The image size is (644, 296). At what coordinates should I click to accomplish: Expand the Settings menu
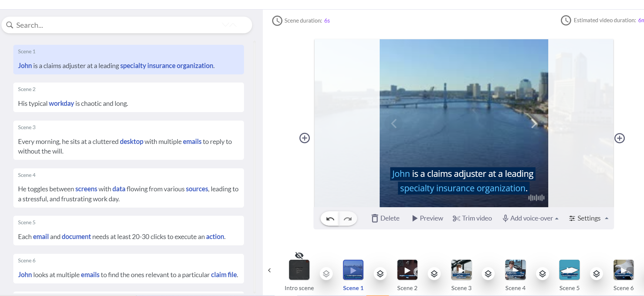[x=589, y=218]
